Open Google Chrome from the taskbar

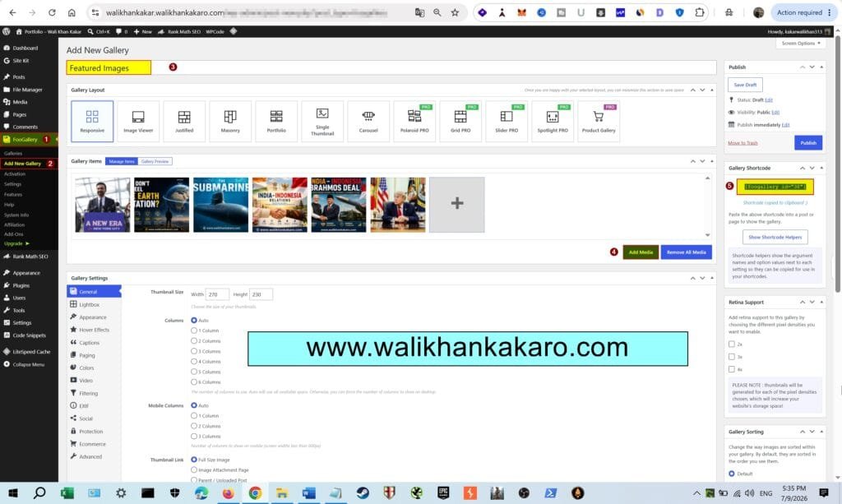[x=255, y=492]
